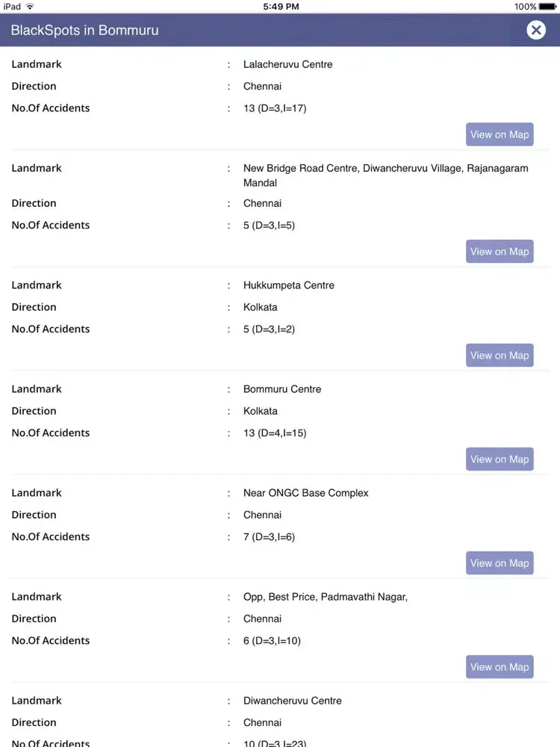This screenshot has width=560, height=747.
Task: Tap the Wi-Fi icon in status bar
Action: (30, 7)
